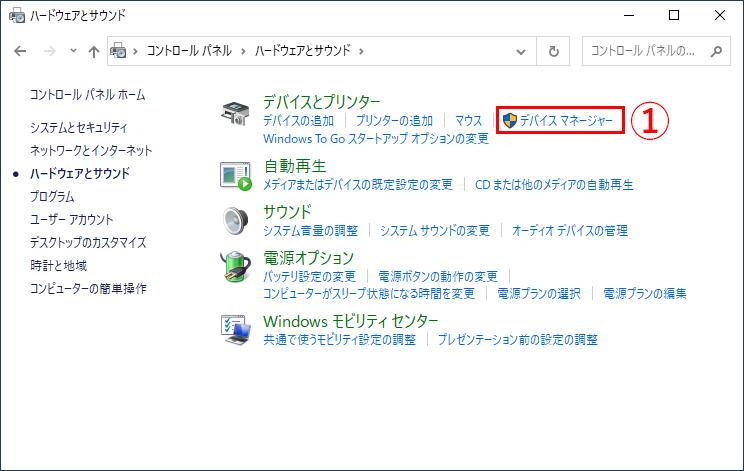This screenshot has width=744, height=471.
Task: Select ハードウェアとサウンド breadcrumb segment
Action: 303,51
